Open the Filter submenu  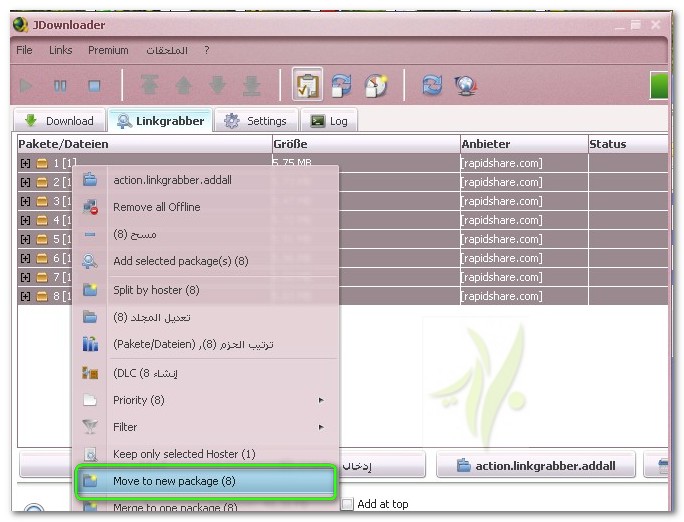click(205, 427)
